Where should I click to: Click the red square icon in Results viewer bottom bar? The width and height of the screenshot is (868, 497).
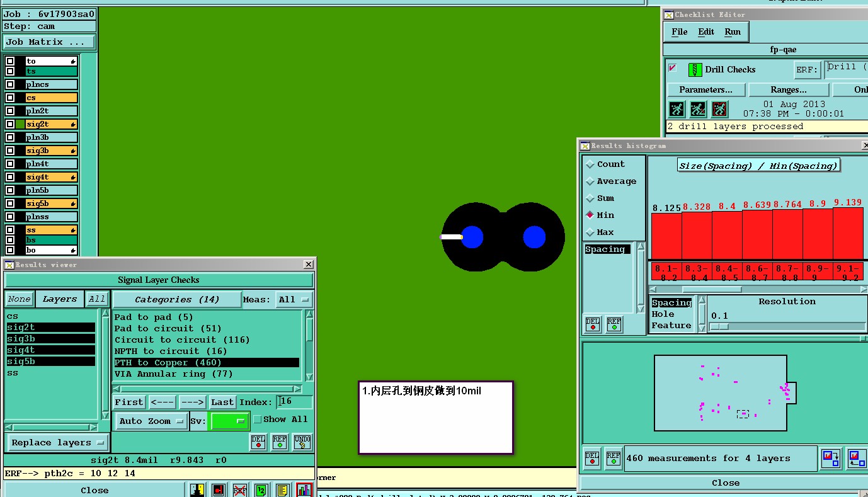pos(219,490)
